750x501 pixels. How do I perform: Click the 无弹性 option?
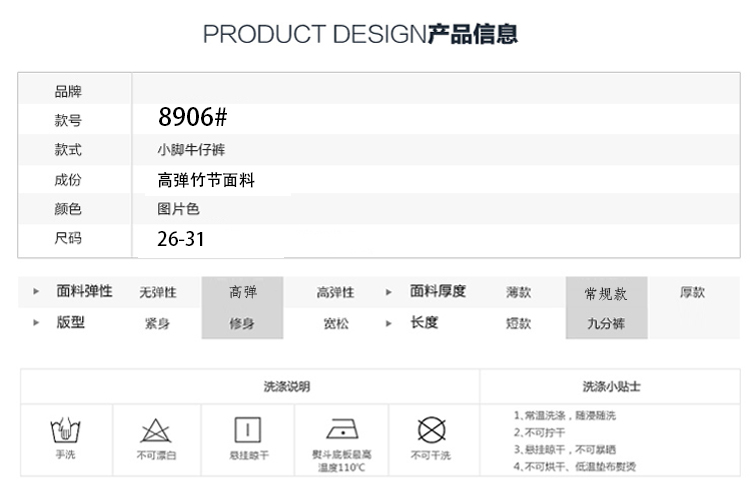[157, 292]
